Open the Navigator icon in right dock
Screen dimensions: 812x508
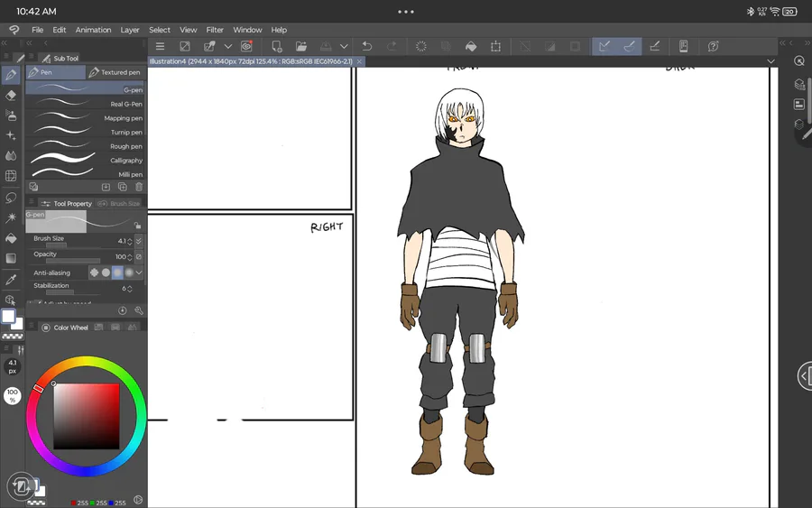point(799,60)
